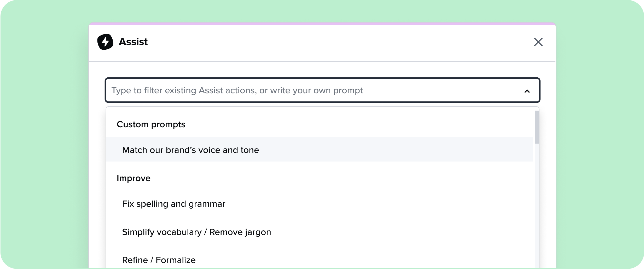Viewport: 644px width, 269px height.
Task: Click the "Improve" section heading
Action: point(134,178)
